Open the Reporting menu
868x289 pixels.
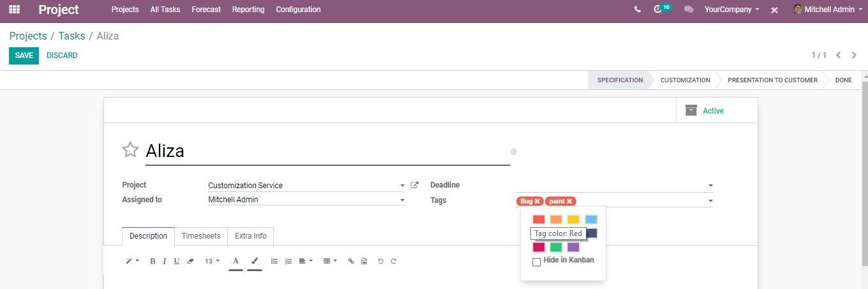click(x=248, y=10)
